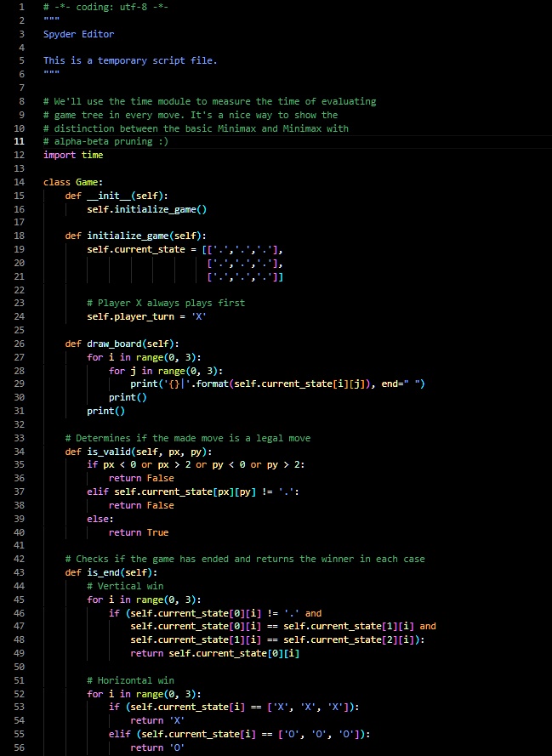Click '# Determines if the made move' comment
Image resolution: width=552 pixels, height=756 pixels.
[x=187, y=438]
